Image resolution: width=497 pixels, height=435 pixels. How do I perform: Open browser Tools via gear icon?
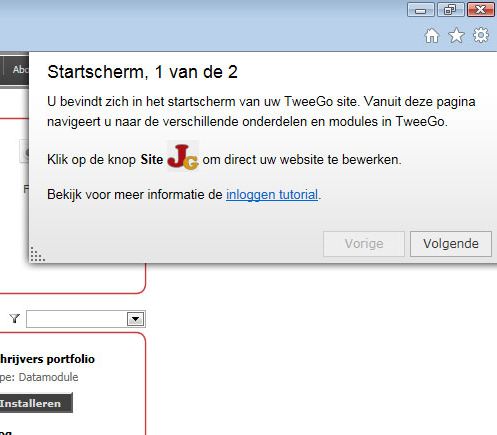481,35
